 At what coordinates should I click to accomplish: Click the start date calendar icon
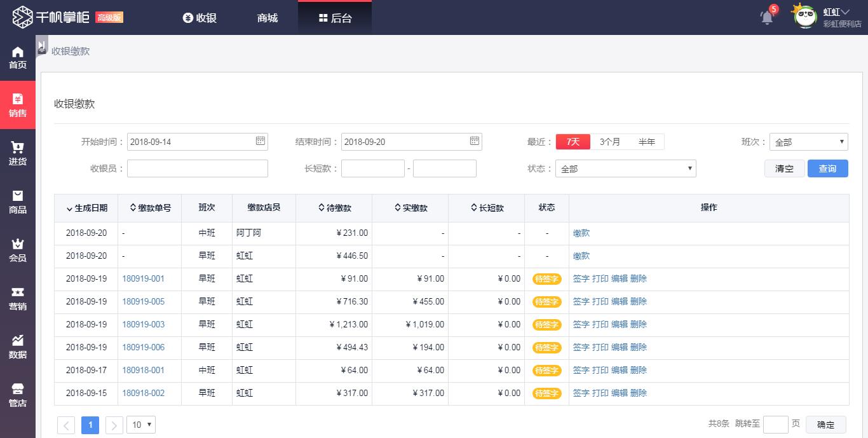tap(261, 141)
